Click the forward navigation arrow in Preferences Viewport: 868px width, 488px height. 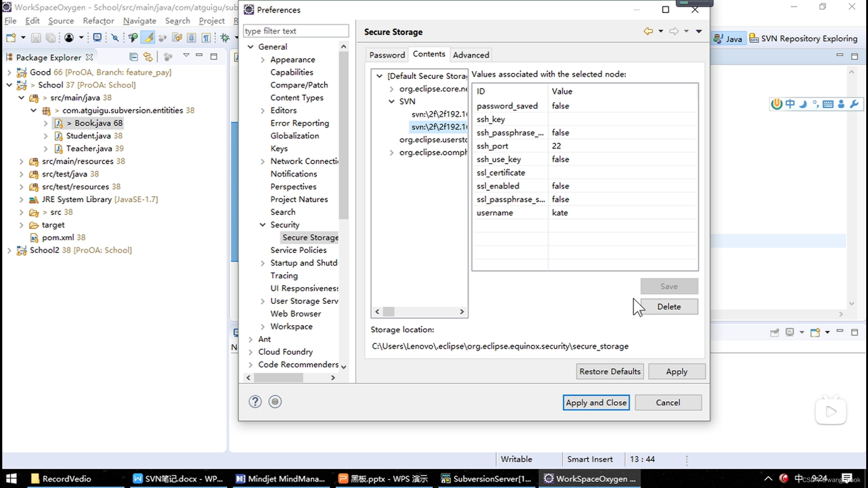(674, 31)
